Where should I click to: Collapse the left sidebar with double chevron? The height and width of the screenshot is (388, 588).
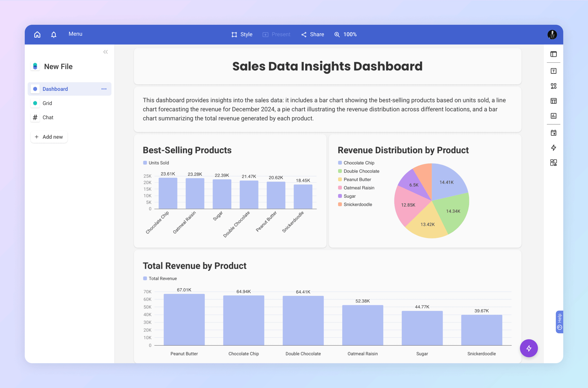pyautogui.click(x=105, y=52)
